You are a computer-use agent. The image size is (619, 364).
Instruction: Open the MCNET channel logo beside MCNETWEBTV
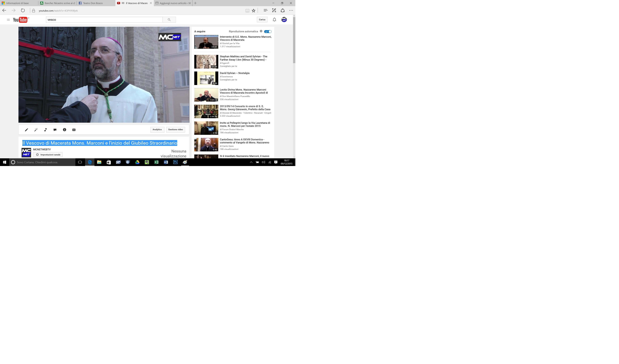[x=26, y=152]
